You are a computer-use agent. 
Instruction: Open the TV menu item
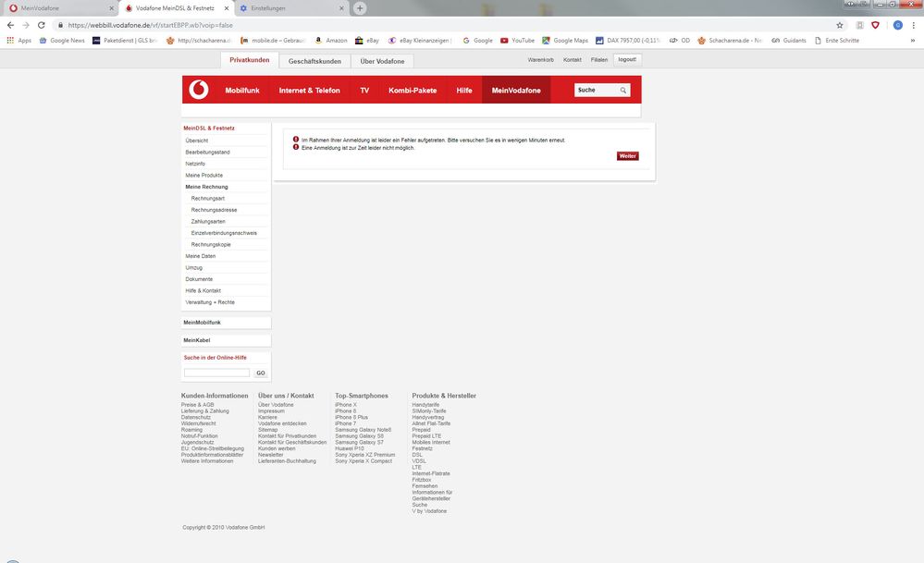click(x=364, y=90)
